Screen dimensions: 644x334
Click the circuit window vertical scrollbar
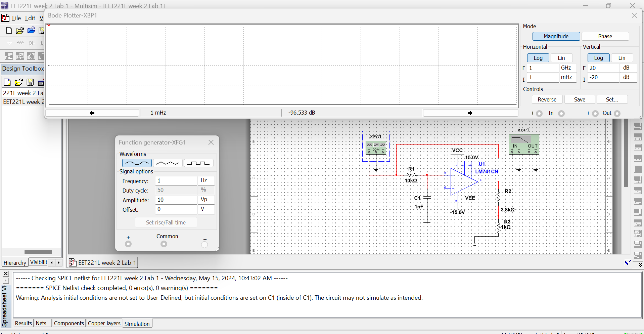(x=626, y=154)
